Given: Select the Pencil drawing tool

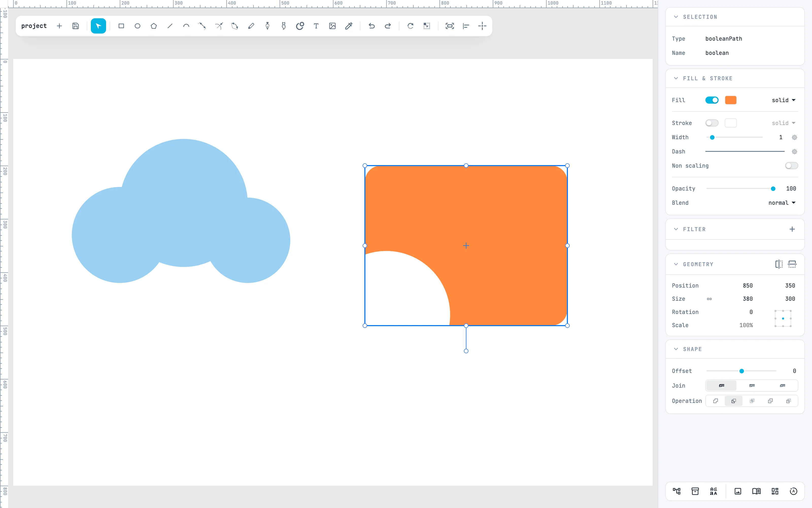Looking at the screenshot, I should coord(251,26).
